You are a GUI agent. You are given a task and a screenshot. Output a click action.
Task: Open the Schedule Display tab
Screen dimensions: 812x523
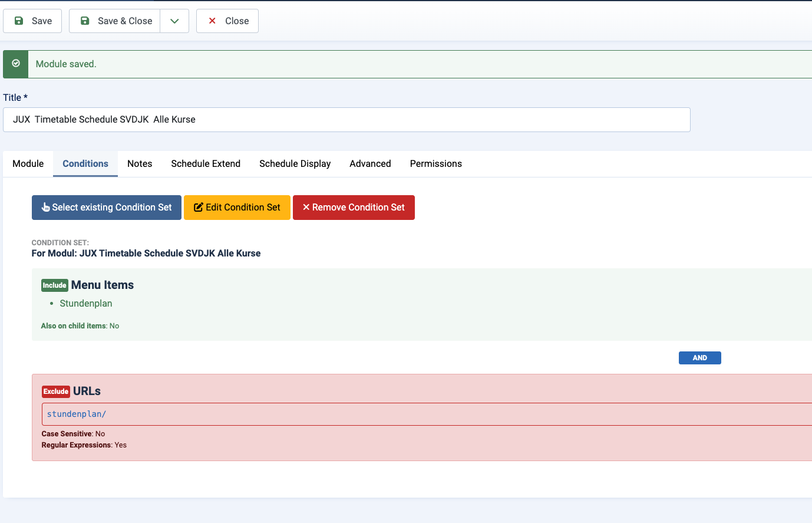(295, 163)
